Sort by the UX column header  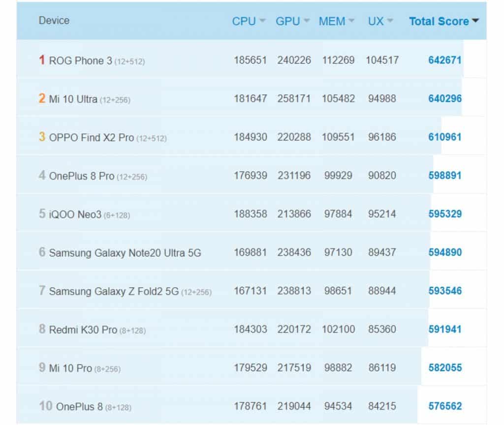pyautogui.click(x=380, y=21)
